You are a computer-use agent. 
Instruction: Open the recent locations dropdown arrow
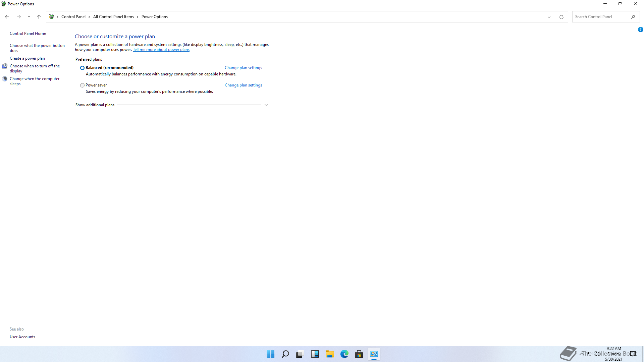(x=29, y=17)
